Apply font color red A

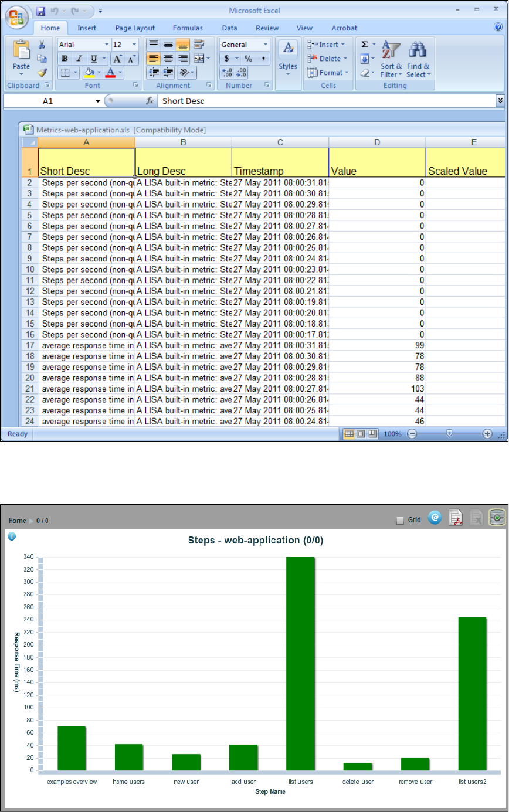point(111,73)
